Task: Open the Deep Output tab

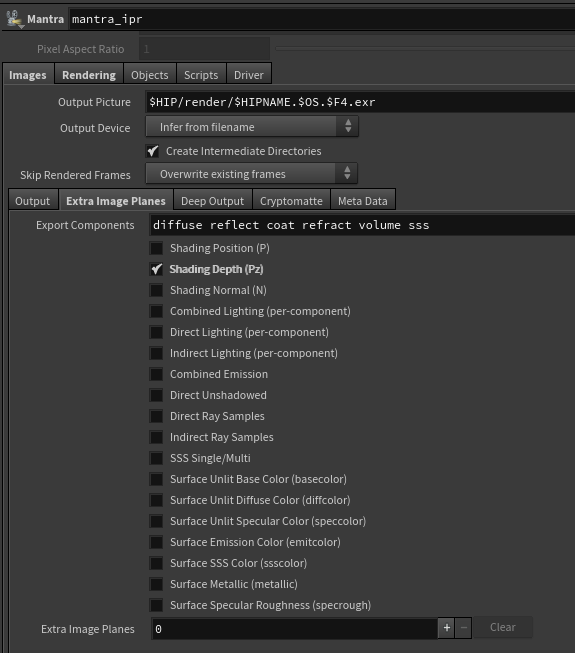Action: [212, 201]
